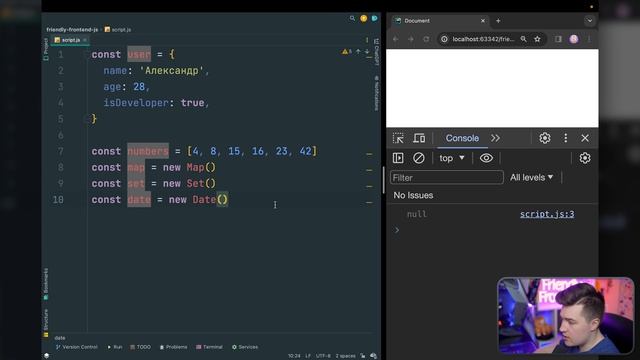Click the zoom magnifier icon in address bar

tap(523, 39)
